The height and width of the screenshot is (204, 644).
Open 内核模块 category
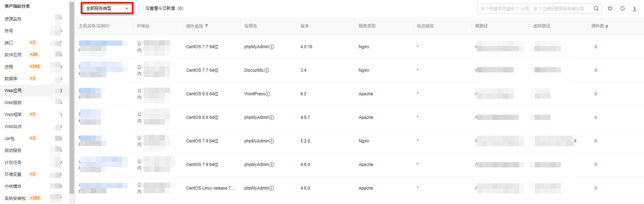click(13, 186)
